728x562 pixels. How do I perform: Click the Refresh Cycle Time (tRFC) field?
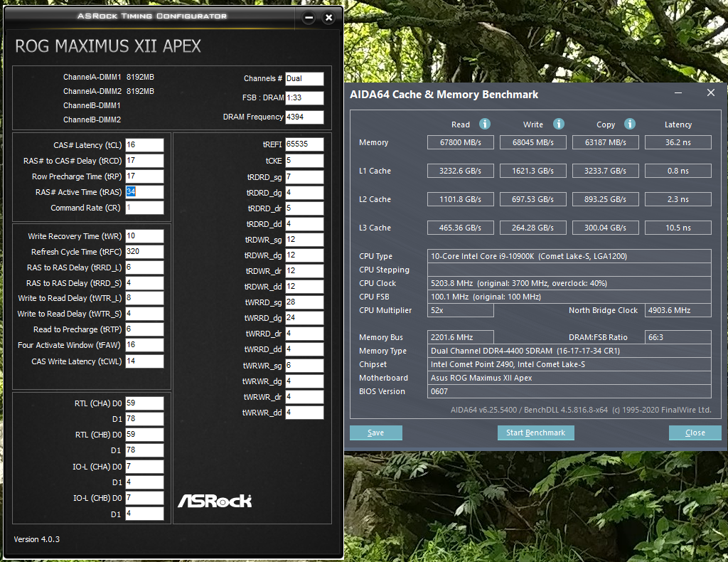point(144,252)
